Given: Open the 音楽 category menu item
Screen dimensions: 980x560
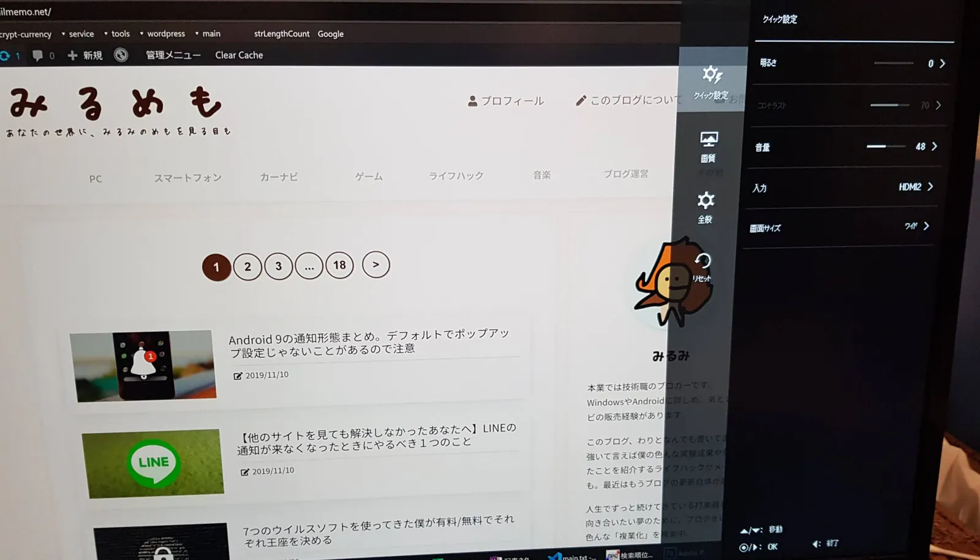Looking at the screenshot, I should (541, 175).
